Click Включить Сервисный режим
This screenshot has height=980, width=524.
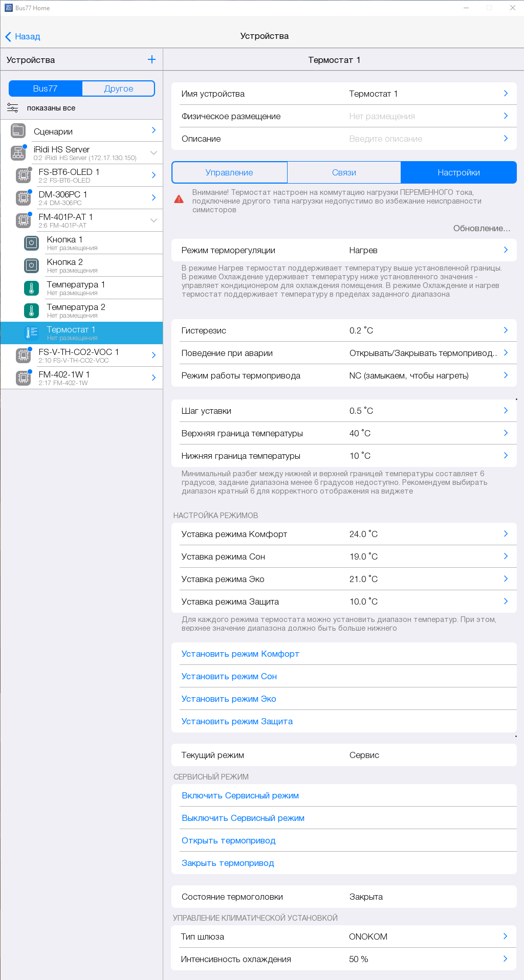(x=241, y=795)
